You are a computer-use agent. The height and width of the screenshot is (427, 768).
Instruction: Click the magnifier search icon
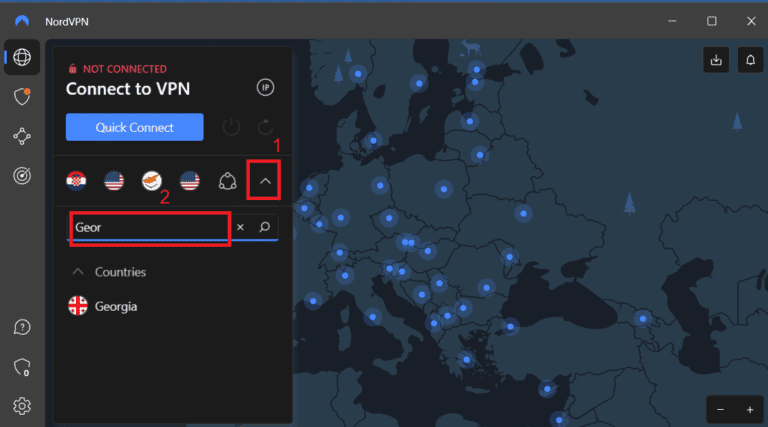[264, 227]
